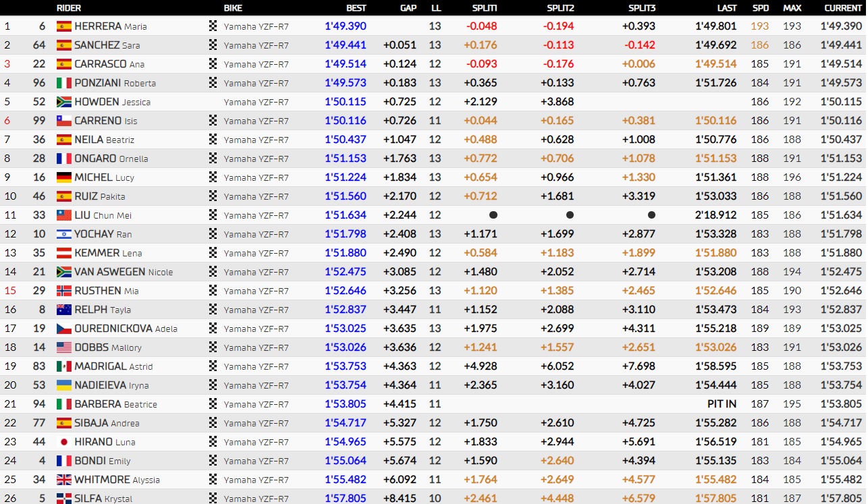Click Yamaha YZF-R7 in HOWDEN Jessica row
The height and width of the screenshot is (504, 868).
pos(256,102)
